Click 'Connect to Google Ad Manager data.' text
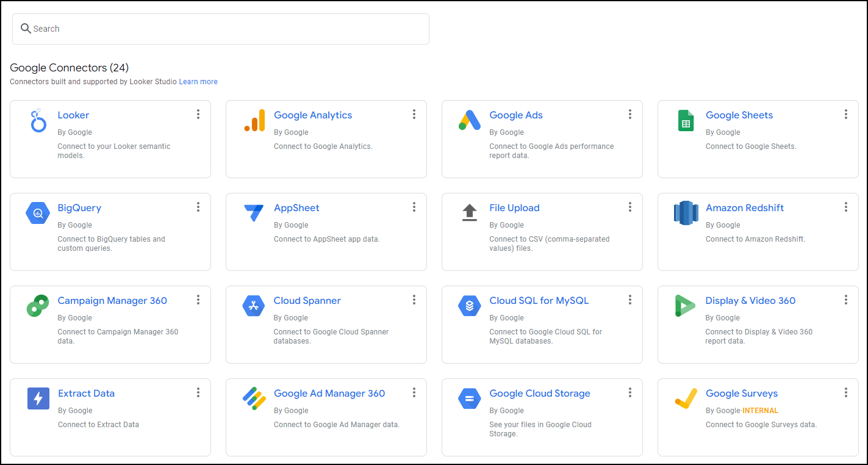 pyautogui.click(x=337, y=425)
